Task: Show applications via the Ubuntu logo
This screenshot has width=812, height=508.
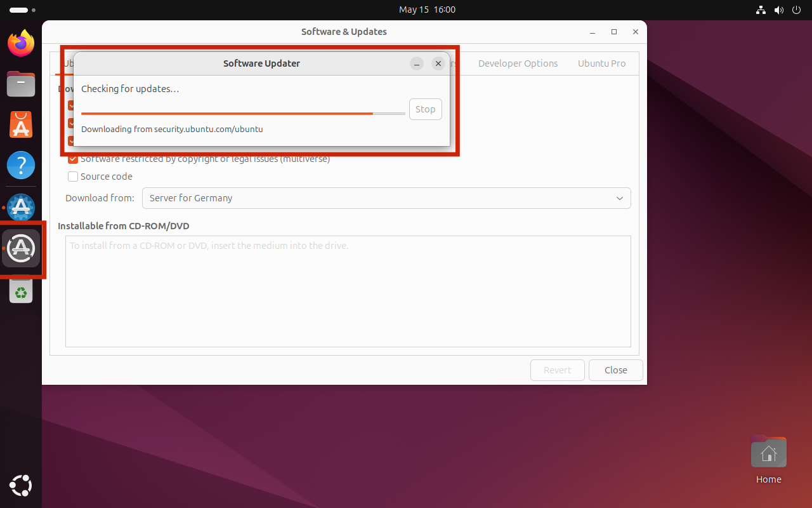Action: coord(21,486)
